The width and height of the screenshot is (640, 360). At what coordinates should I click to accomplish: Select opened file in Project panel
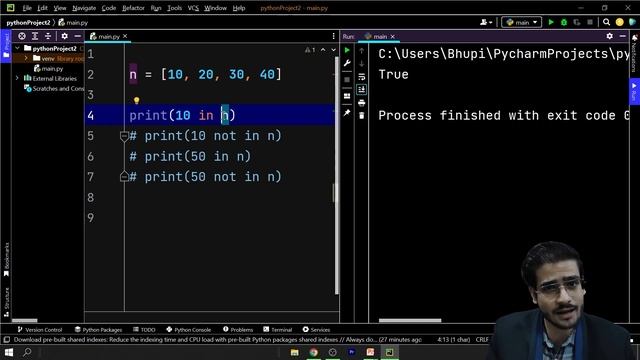click(22, 36)
